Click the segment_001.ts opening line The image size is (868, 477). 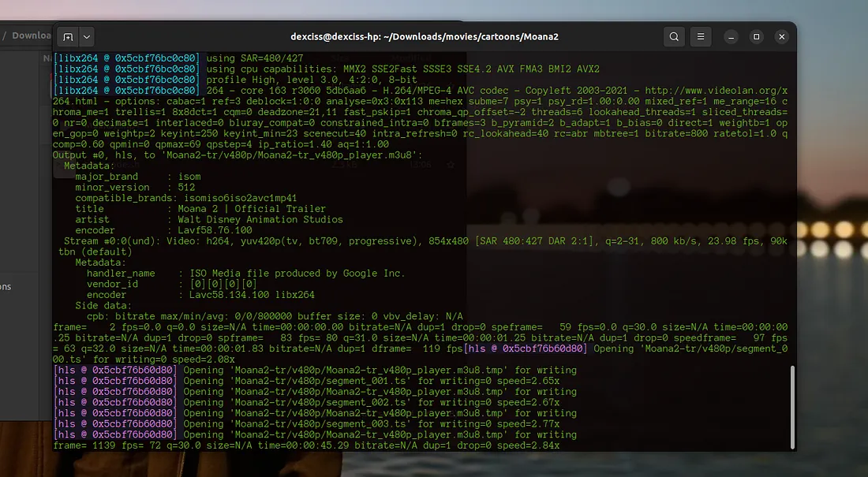tap(307, 381)
